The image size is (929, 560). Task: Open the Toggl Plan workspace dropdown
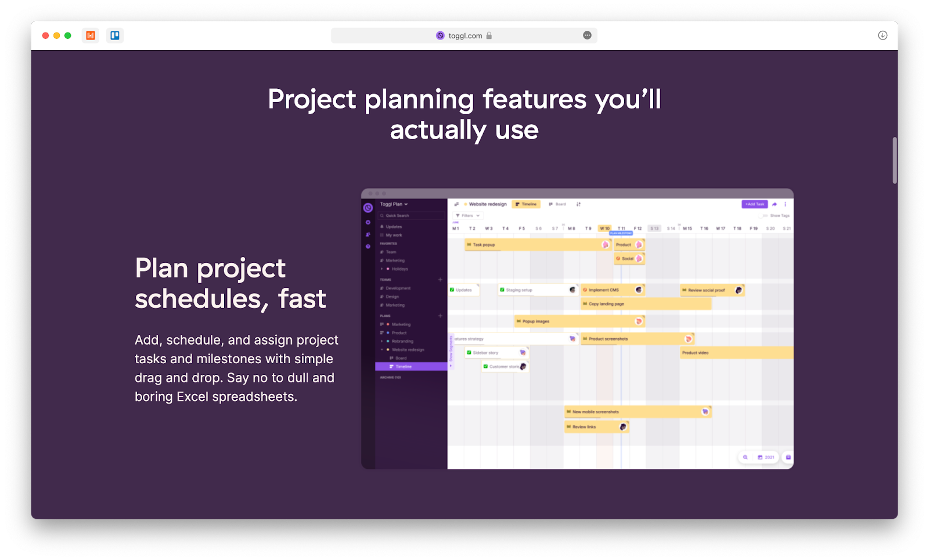point(394,204)
